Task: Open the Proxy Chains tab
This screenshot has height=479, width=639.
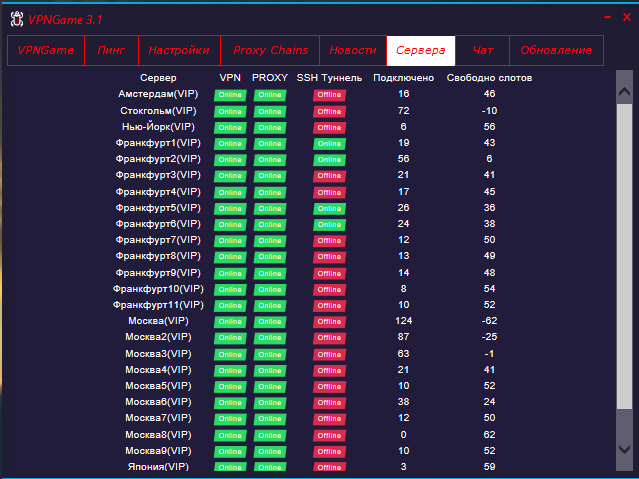Action: coord(271,50)
